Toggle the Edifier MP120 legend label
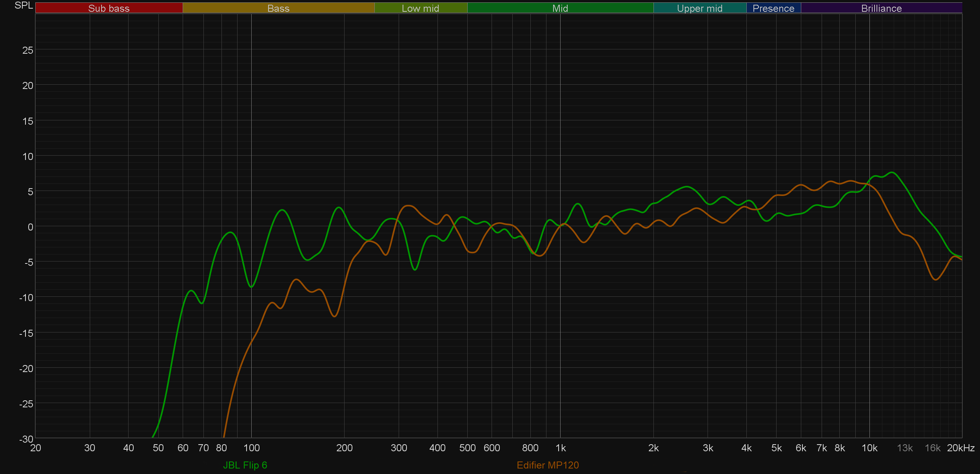The height and width of the screenshot is (474, 980). [547, 465]
